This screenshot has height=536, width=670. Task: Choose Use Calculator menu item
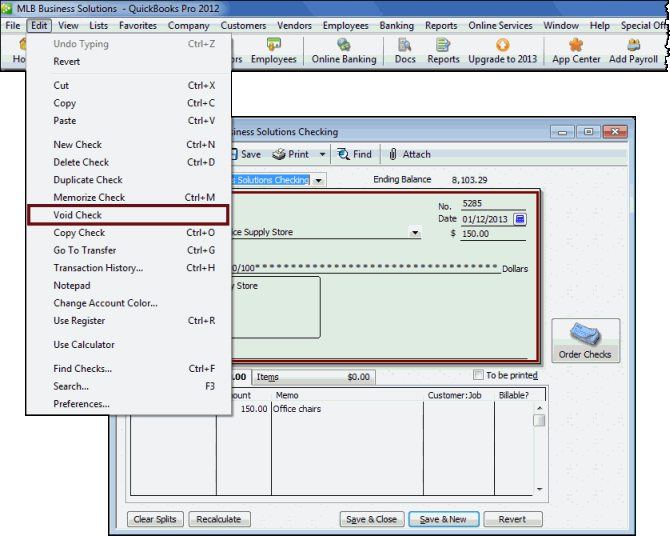[128, 345]
